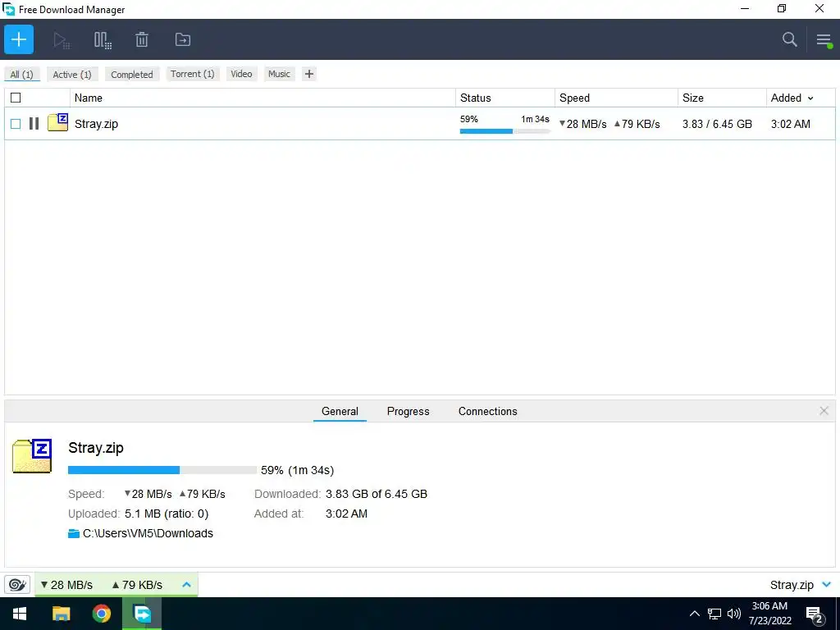Screen dimensions: 840x630
Task: Click the Stray.zip title in details panel
Action: coord(96,448)
